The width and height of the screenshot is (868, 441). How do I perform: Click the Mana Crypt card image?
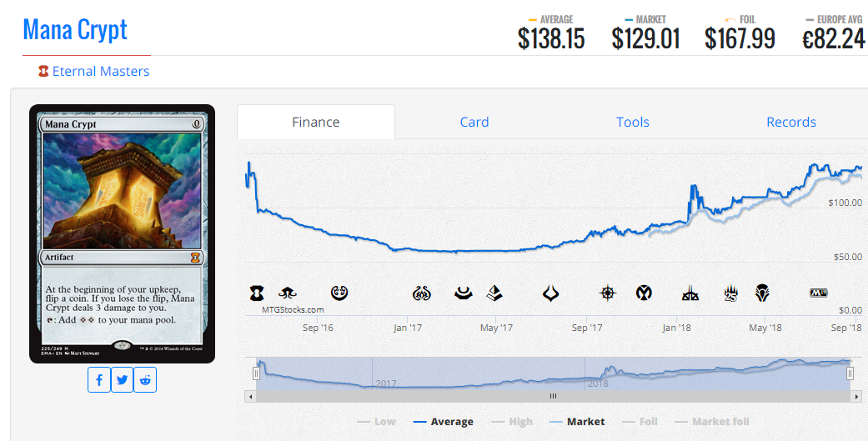[x=123, y=233]
